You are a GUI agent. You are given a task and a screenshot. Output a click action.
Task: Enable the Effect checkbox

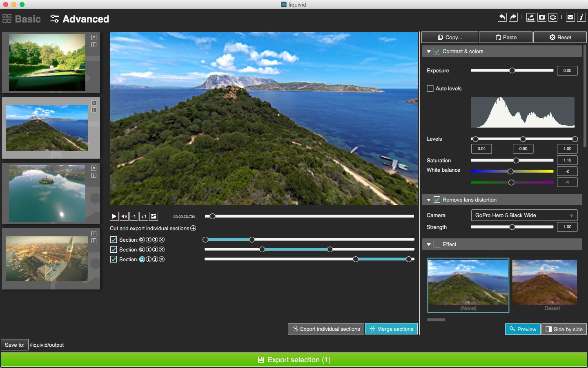(x=437, y=244)
